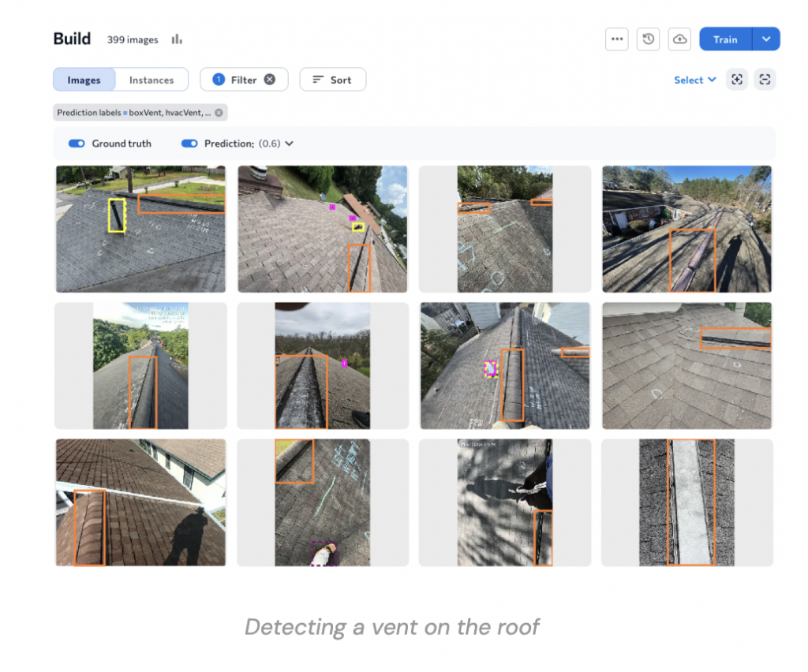Open the Select dropdown menu
The image size is (808, 672).
[x=695, y=80]
